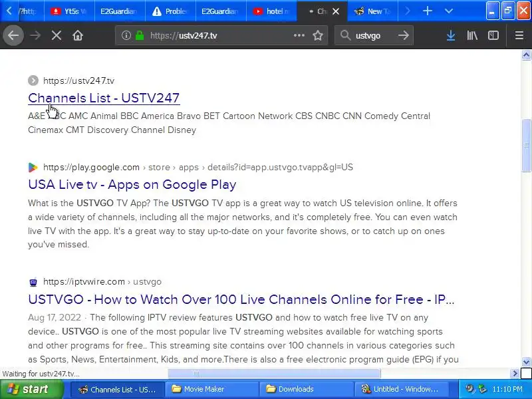
Task: Click horizontal scrollbar right arrow
Action: 515,374
